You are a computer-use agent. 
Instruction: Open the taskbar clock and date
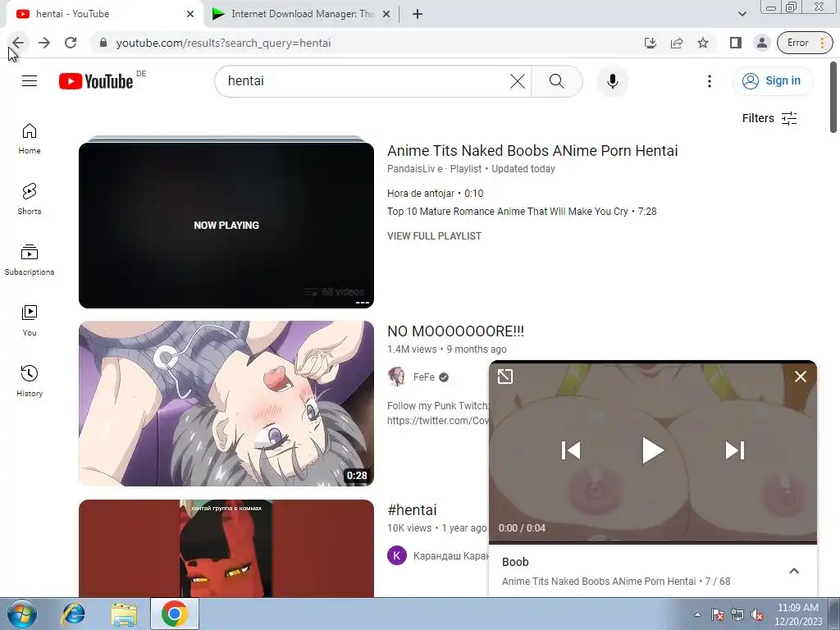pyautogui.click(x=797, y=614)
